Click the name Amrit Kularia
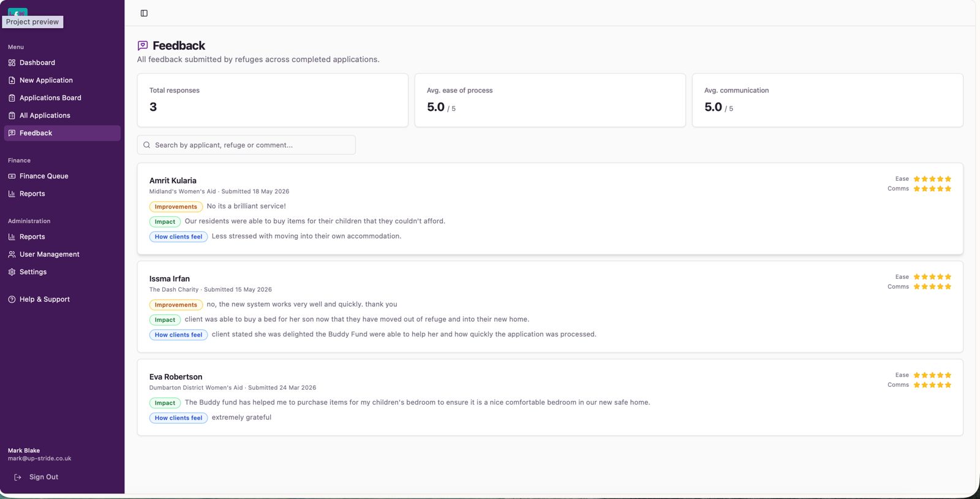 coord(173,181)
